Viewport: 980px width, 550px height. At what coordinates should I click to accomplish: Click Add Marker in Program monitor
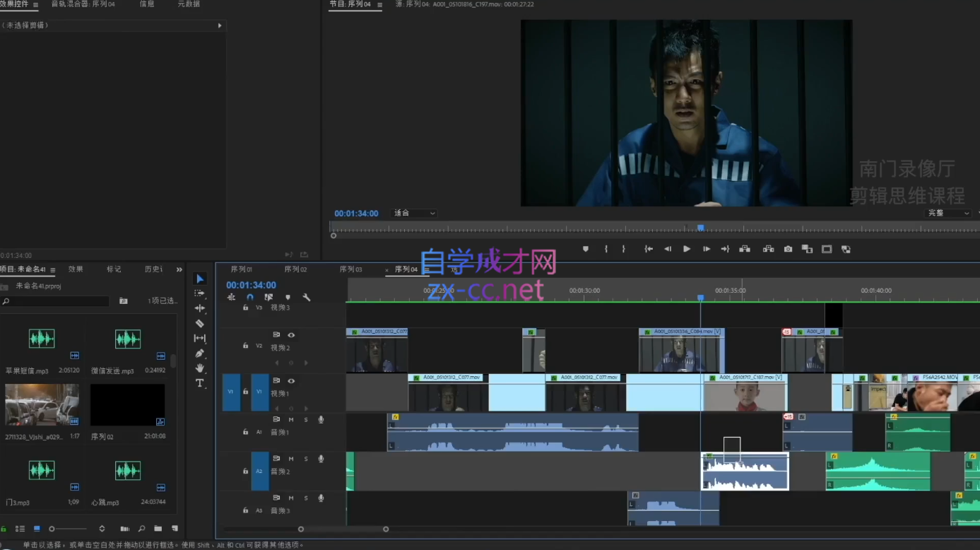click(586, 249)
